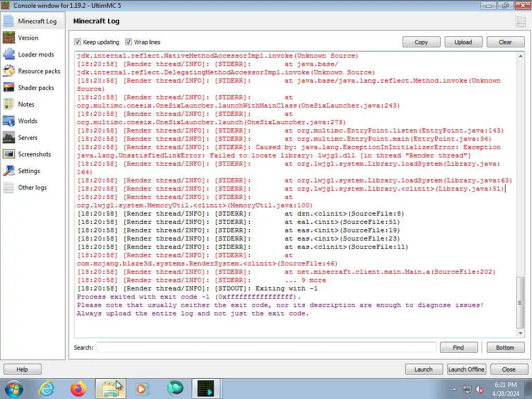532x399 pixels.
Task: Click the Launch Offline button
Action: pos(467,369)
